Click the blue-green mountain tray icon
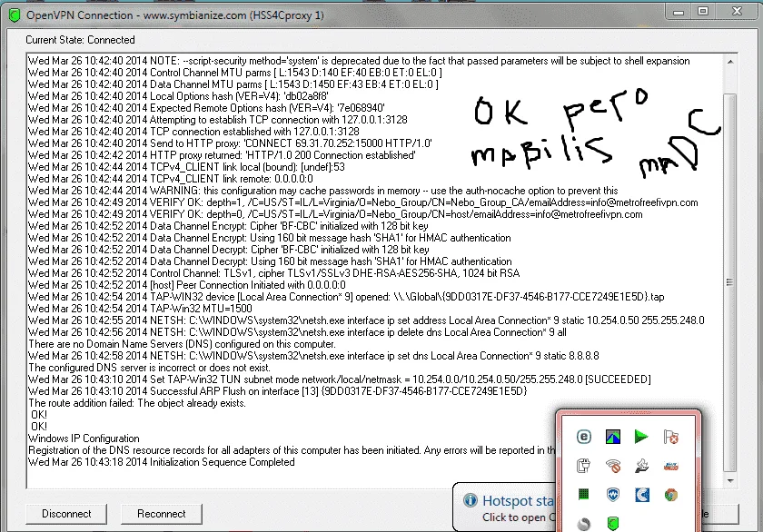 coord(613,437)
